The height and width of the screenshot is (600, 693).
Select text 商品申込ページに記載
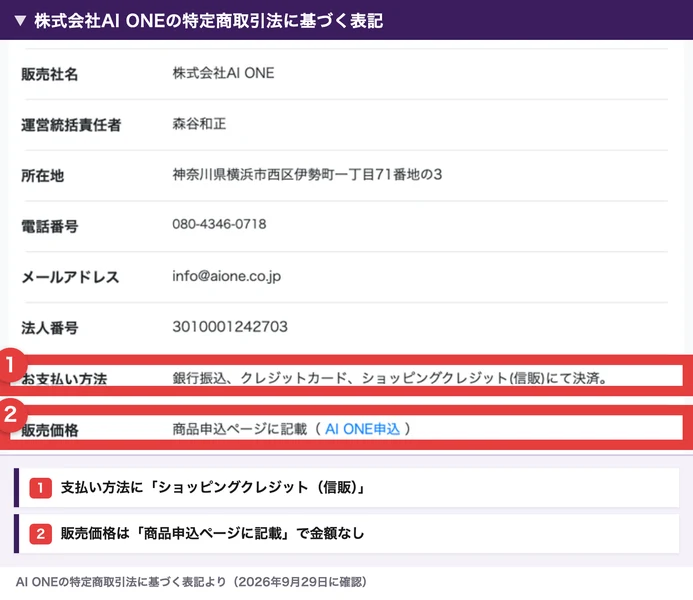coord(240,429)
